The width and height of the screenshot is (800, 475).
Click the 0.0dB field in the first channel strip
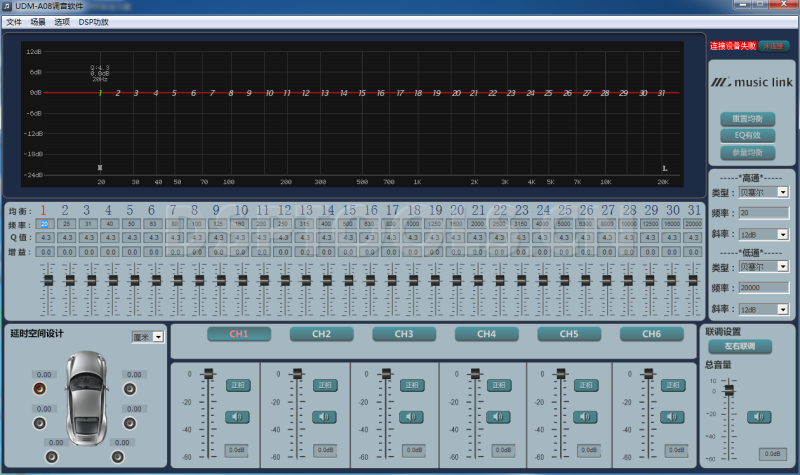[236, 450]
